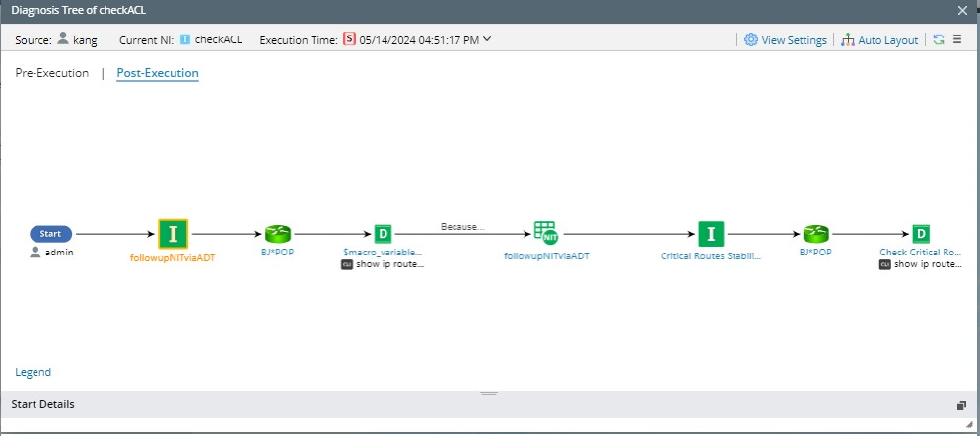This screenshot has height=436, width=980.
Task: Switch to the Pre-Execution tab
Action: click(52, 73)
